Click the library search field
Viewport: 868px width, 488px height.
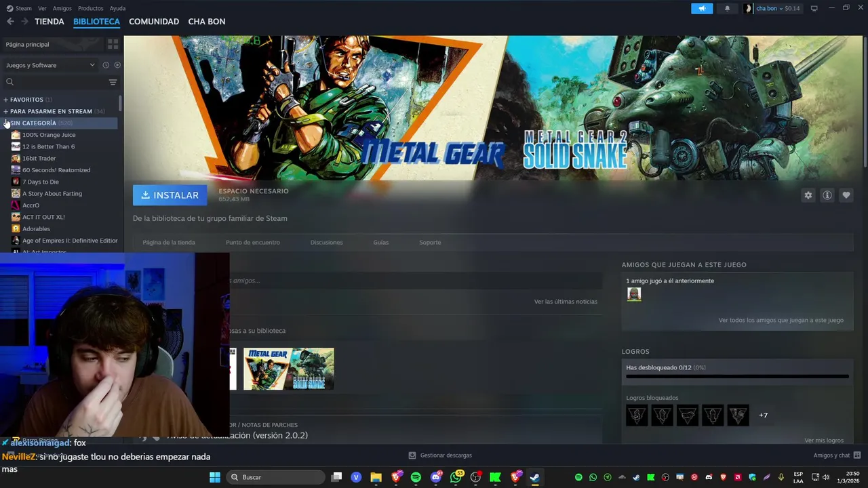[x=54, y=82]
